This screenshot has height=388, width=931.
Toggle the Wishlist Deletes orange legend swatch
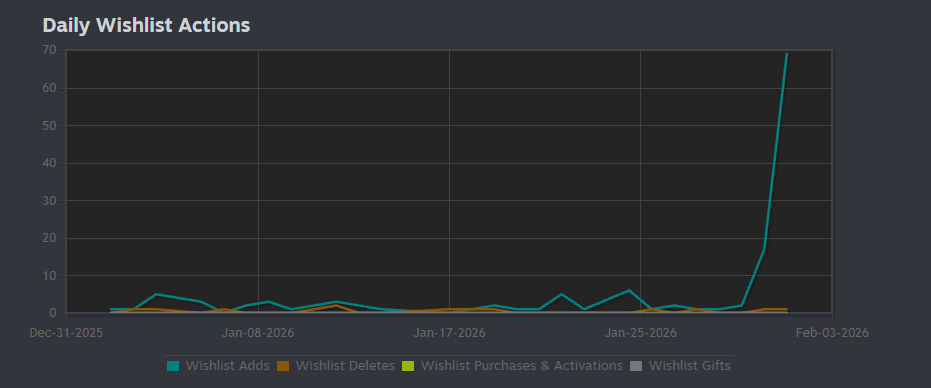point(283,366)
